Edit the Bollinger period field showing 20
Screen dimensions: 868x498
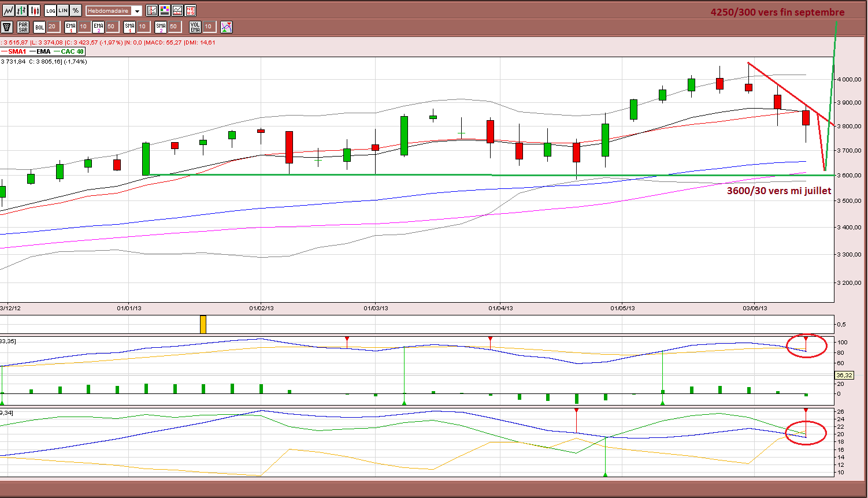[x=53, y=27]
